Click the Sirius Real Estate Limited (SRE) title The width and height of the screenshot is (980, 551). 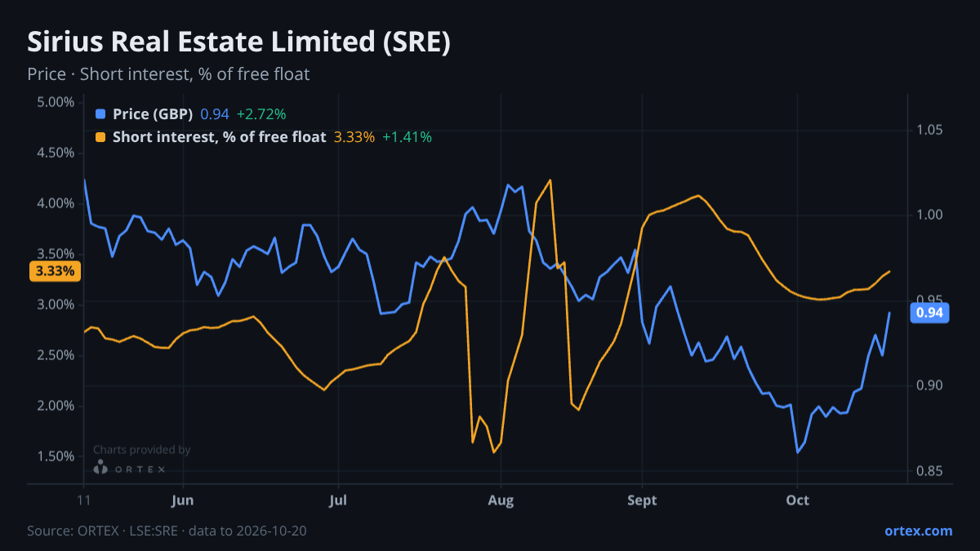(238, 42)
